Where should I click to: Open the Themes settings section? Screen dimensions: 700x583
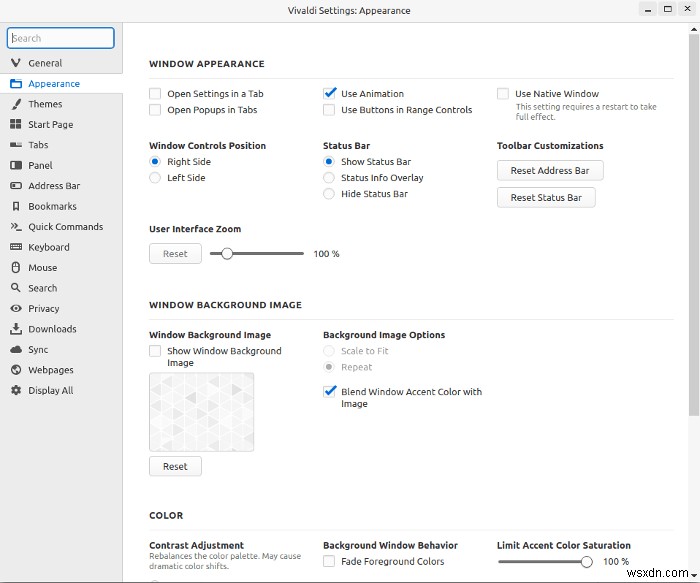[x=61, y=104]
